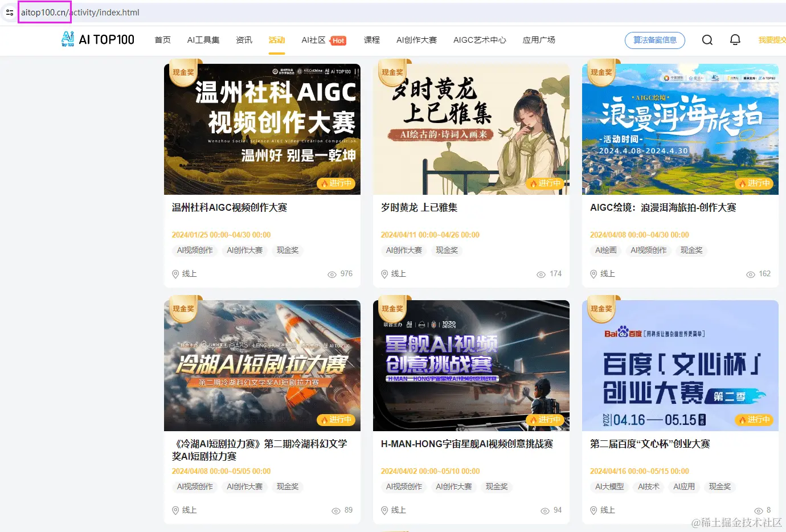Select the 活动 navigation tab
The width and height of the screenshot is (786, 532).
click(x=277, y=40)
